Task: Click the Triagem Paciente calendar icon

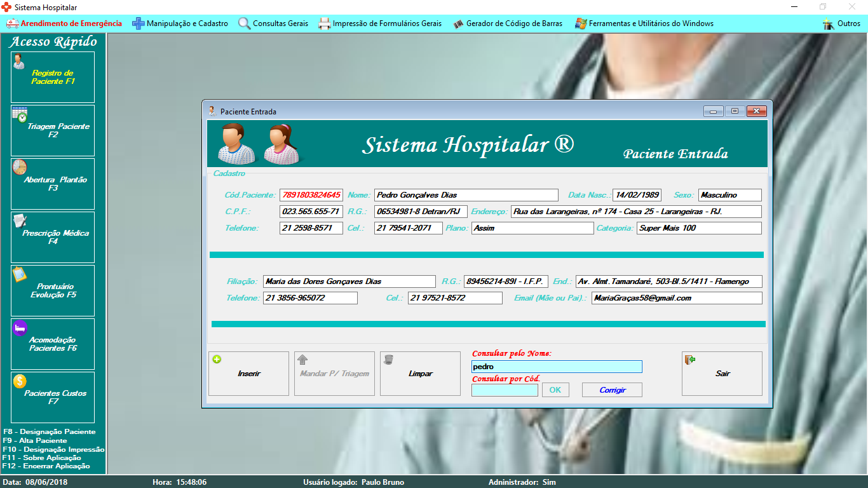Action: pos(20,114)
